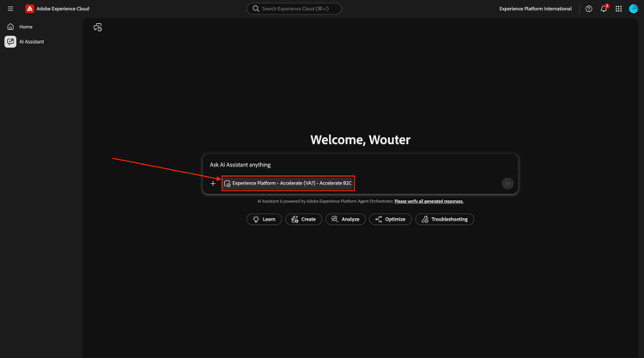Follow the Please verify all generated responses link
This screenshot has height=358, width=644.
(428, 201)
